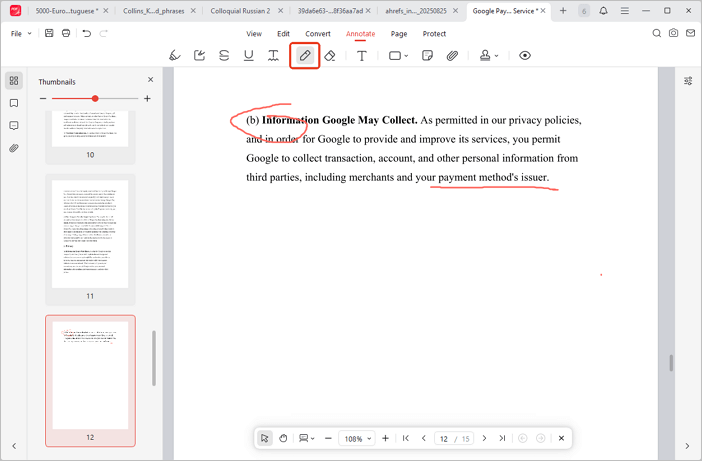Select the Rectangle shape tool
This screenshot has width=702, height=461.
pos(394,55)
